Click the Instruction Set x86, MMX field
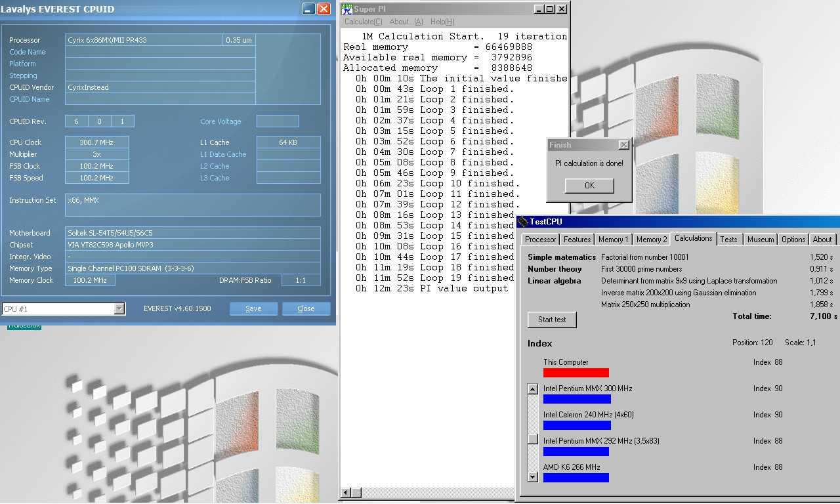Screen dimensions: 840x504 [x=193, y=205]
